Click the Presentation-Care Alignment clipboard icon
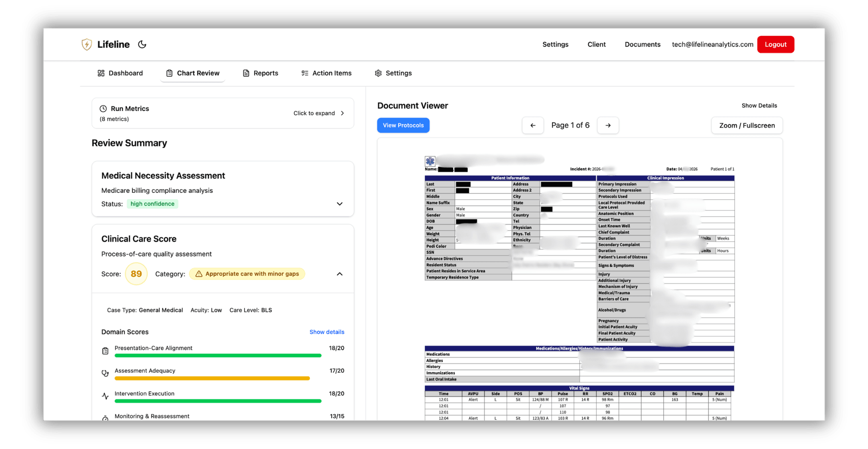 click(x=105, y=351)
